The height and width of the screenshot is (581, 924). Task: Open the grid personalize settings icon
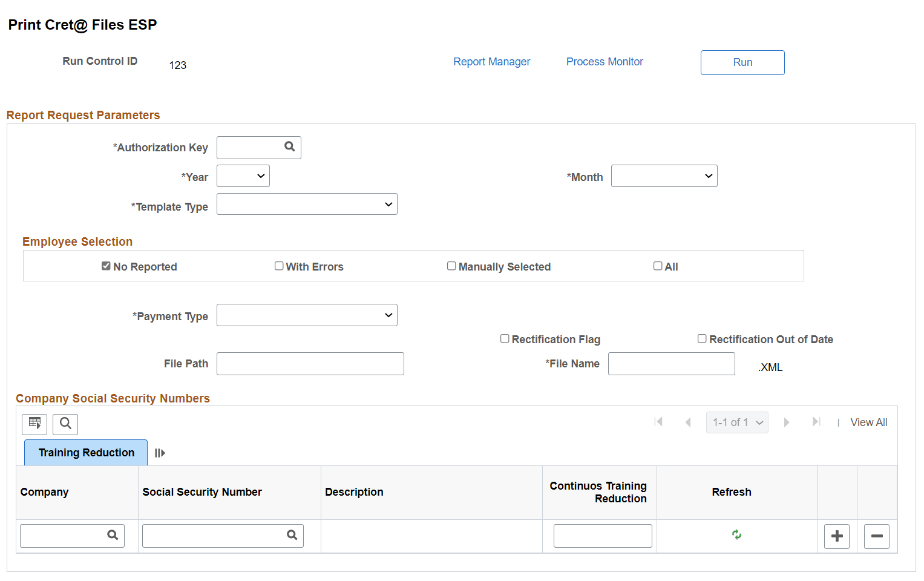pos(34,424)
